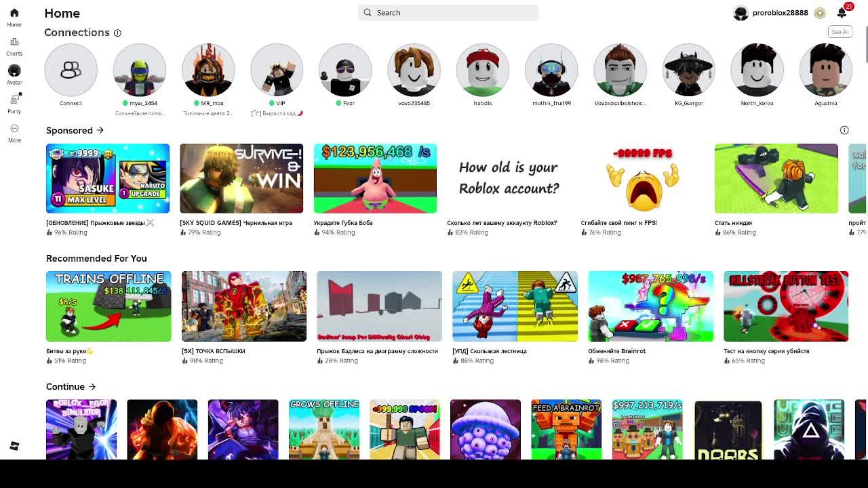This screenshot has width=868, height=488.
Task: Open Badlisse jump difficulty chart obby
Action: tap(379, 306)
